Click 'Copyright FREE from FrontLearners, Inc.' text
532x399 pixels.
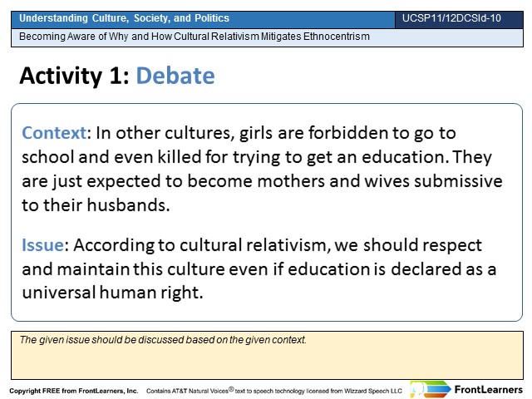(74, 391)
